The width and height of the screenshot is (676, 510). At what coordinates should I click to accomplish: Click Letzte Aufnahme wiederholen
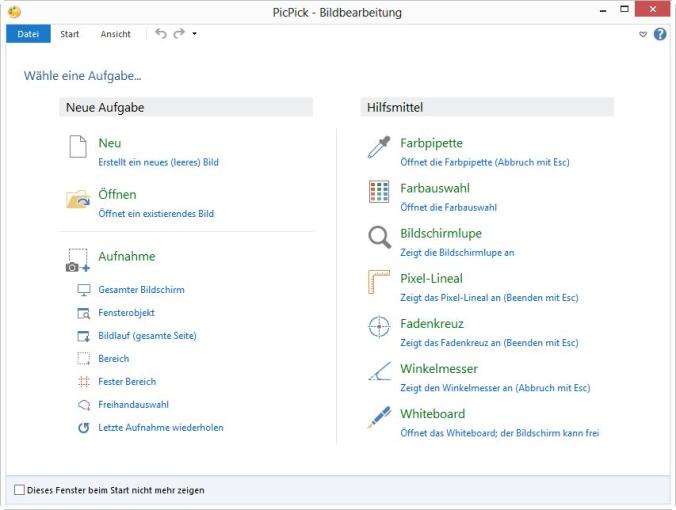point(161,428)
